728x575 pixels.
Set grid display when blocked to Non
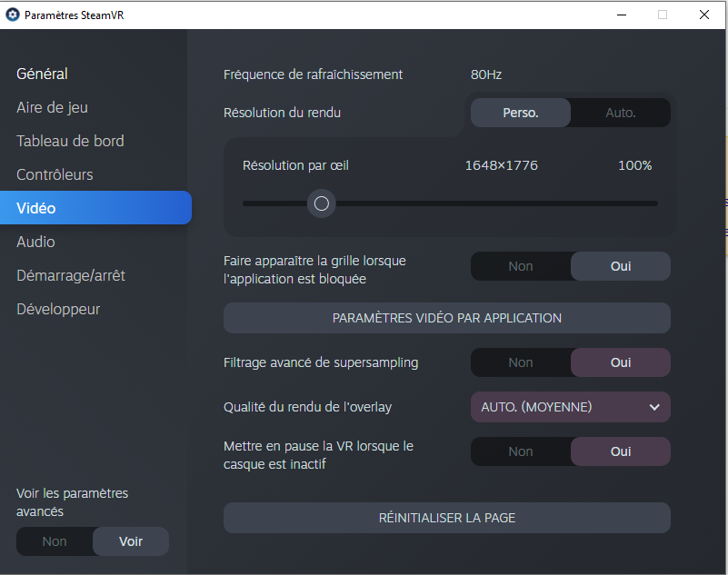[521, 266]
